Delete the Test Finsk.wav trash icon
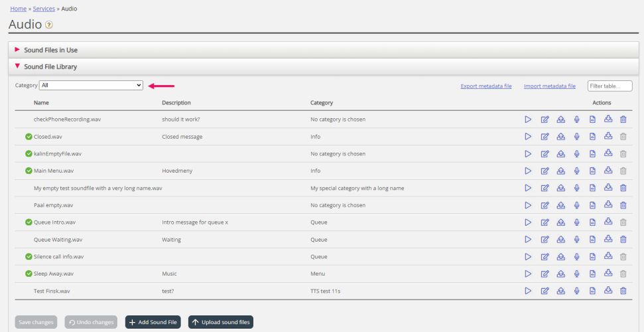Image resolution: width=644 pixels, height=332 pixels. click(x=623, y=291)
